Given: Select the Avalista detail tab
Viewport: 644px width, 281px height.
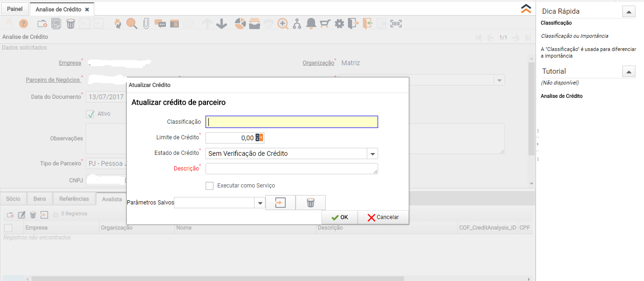Looking at the screenshot, I should [x=112, y=199].
